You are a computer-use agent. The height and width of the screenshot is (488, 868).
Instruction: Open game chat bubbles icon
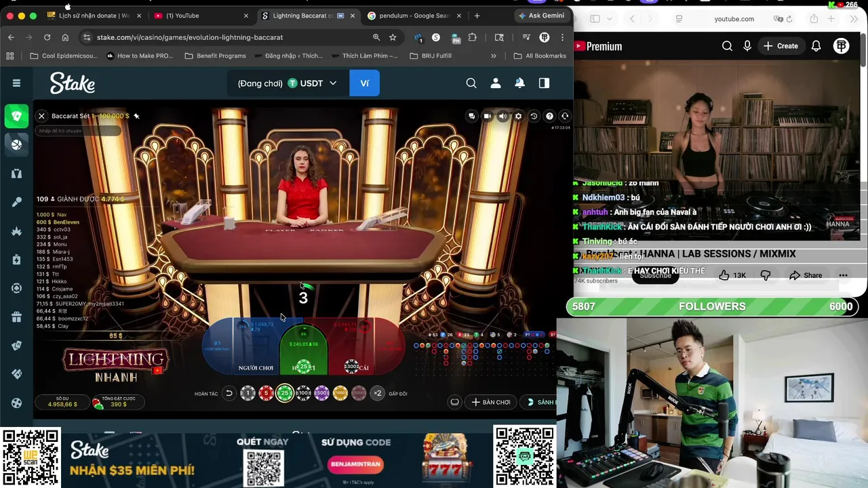tap(472, 116)
